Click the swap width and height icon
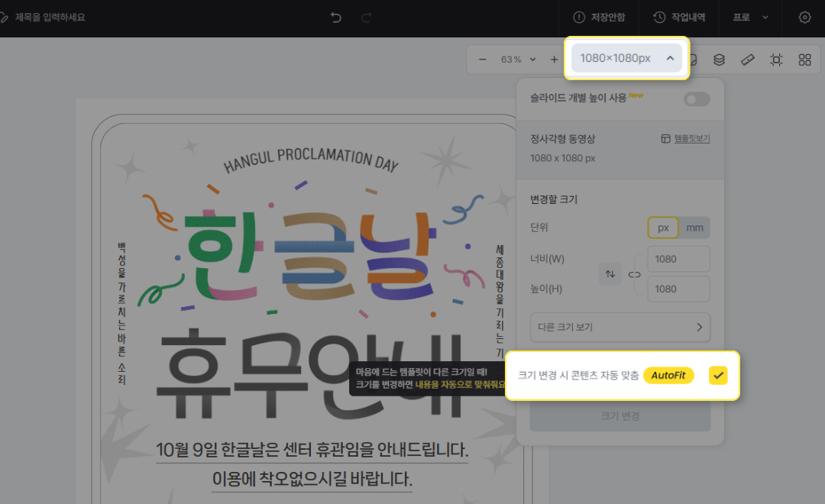This screenshot has height=504, width=825. 610,273
